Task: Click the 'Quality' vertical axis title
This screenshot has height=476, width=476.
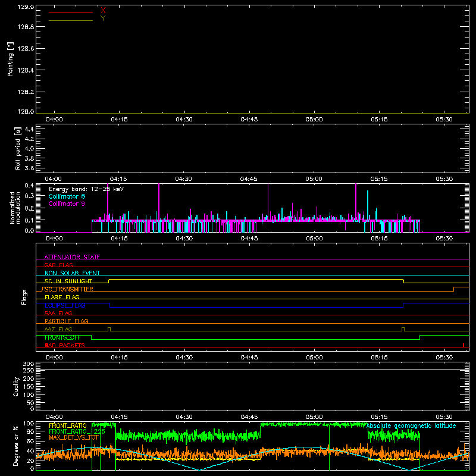Action: point(16,386)
